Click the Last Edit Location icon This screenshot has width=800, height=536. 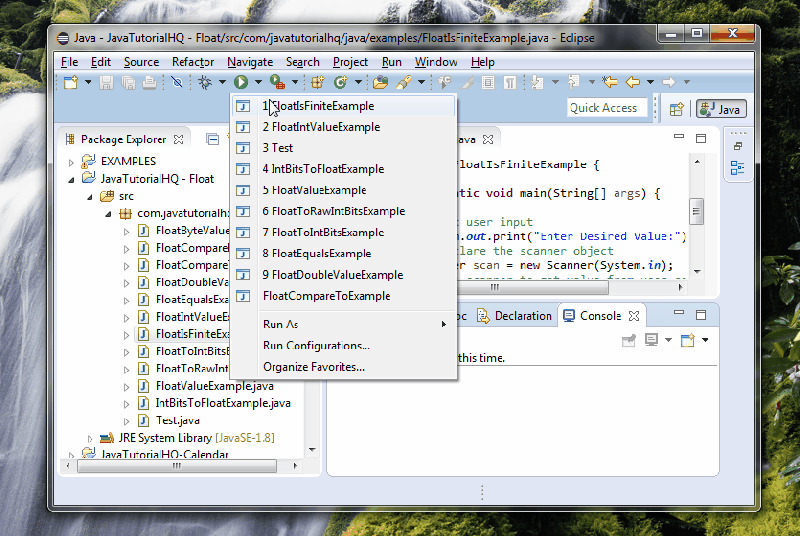(x=610, y=82)
